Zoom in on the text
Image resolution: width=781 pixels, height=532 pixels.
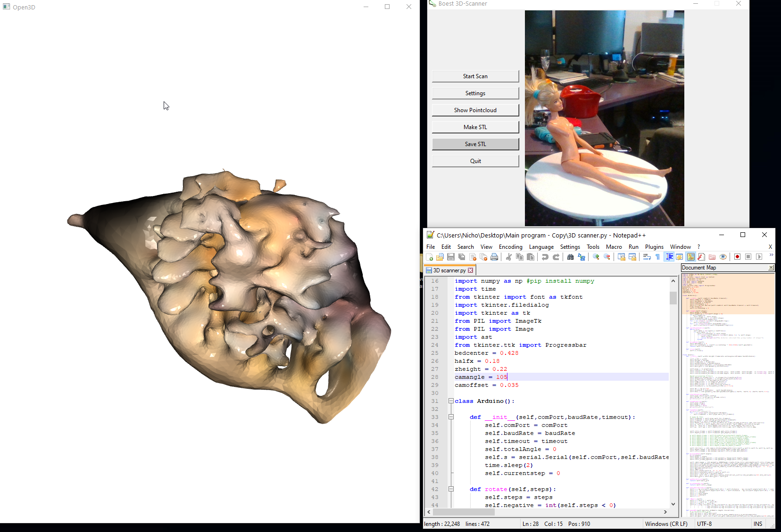(x=596, y=257)
